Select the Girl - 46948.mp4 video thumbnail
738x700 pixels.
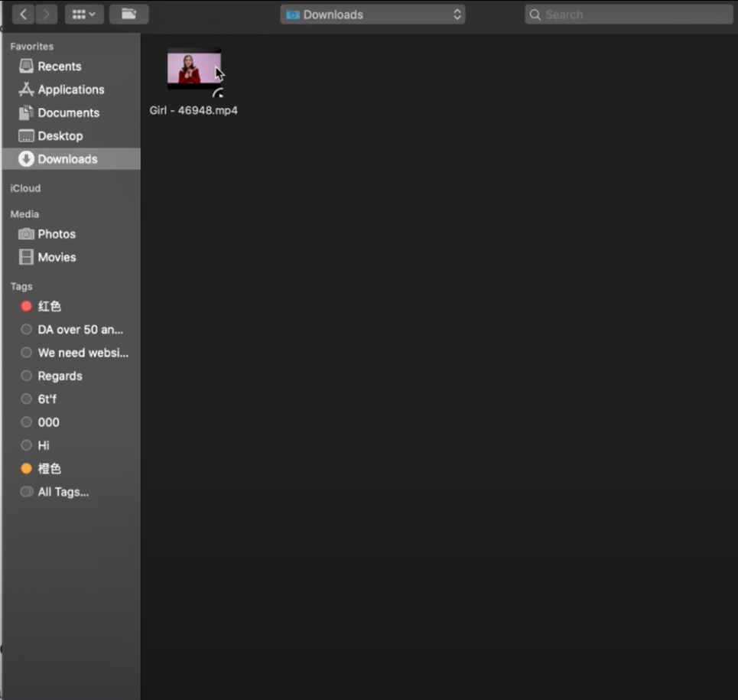click(x=194, y=69)
